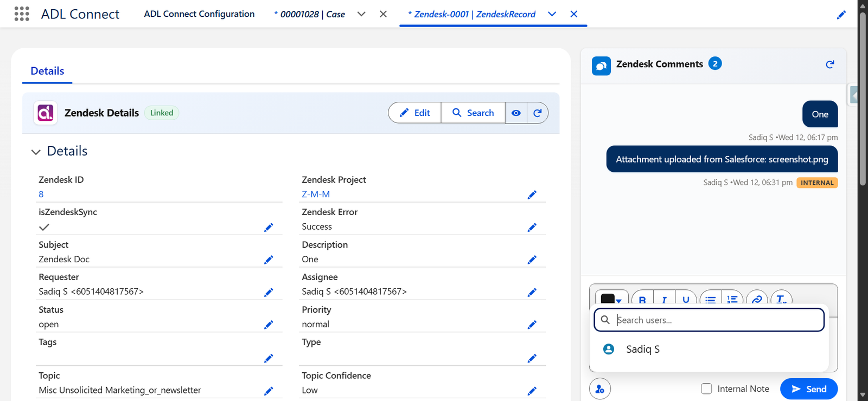This screenshot has width=868, height=401.
Task: Toggle bold formatting in comment editor
Action: coord(642,299)
